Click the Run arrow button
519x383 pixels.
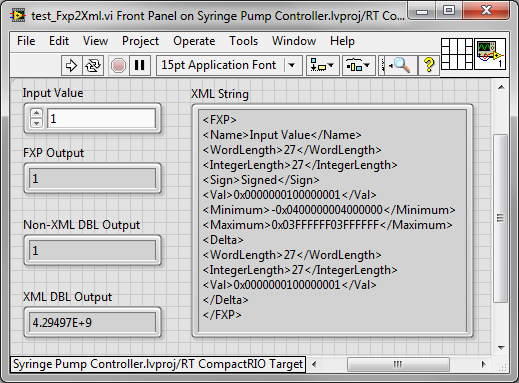coord(71,65)
